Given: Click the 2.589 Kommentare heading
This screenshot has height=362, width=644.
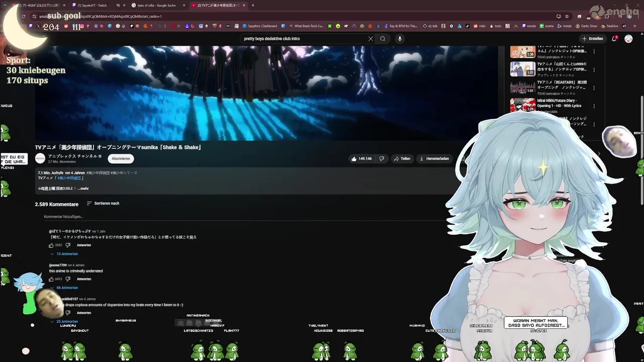Looking at the screenshot, I should pyautogui.click(x=56, y=204).
